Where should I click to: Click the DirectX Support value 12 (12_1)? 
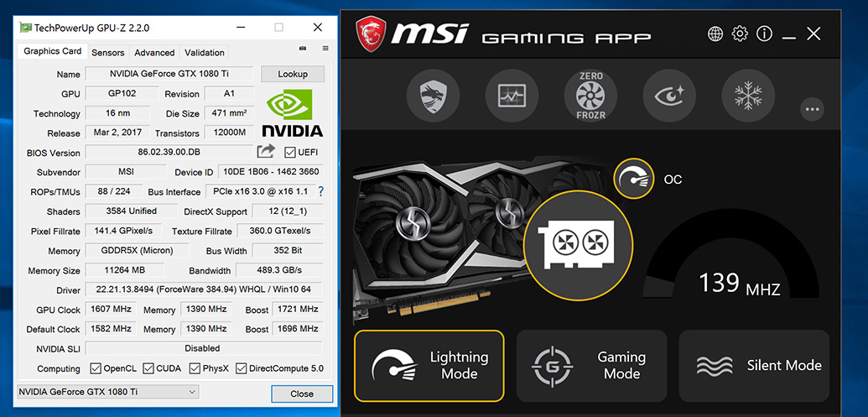pyautogui.click(x=288, y=211)
